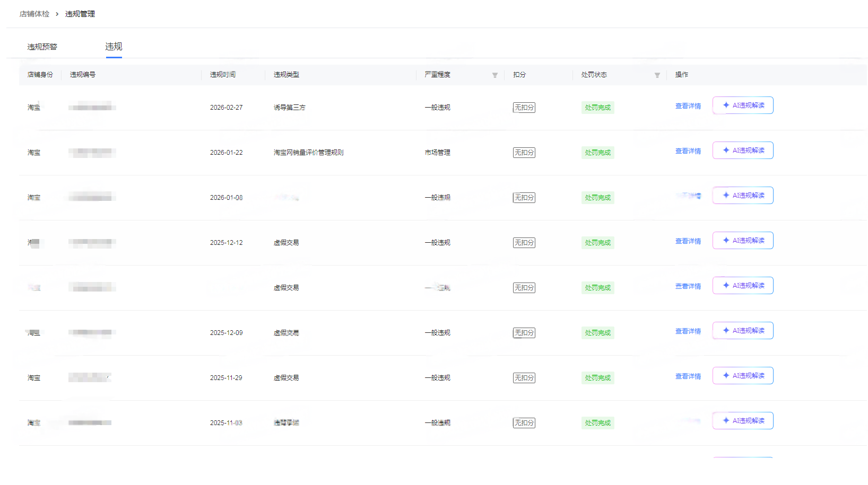Open AI违规解读 for the 2026-01-22 violation
The image size is (868, 485).
(x=743, y=151)
